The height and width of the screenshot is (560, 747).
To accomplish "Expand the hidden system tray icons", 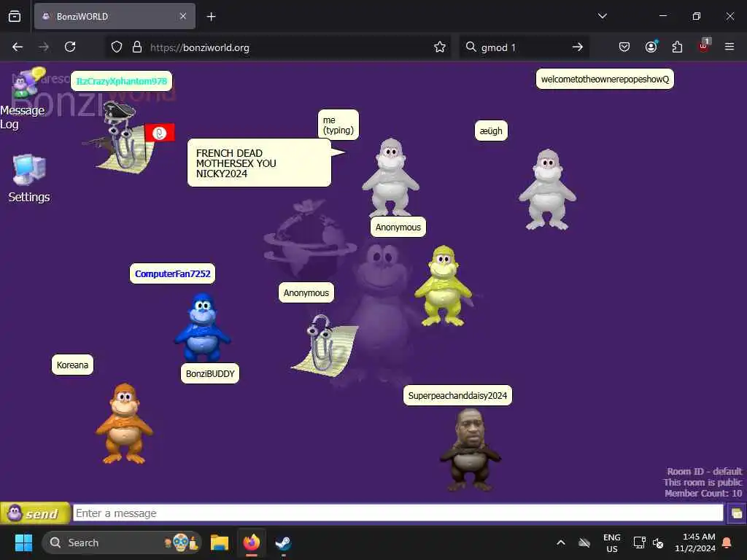I will (x=561, y=542).
